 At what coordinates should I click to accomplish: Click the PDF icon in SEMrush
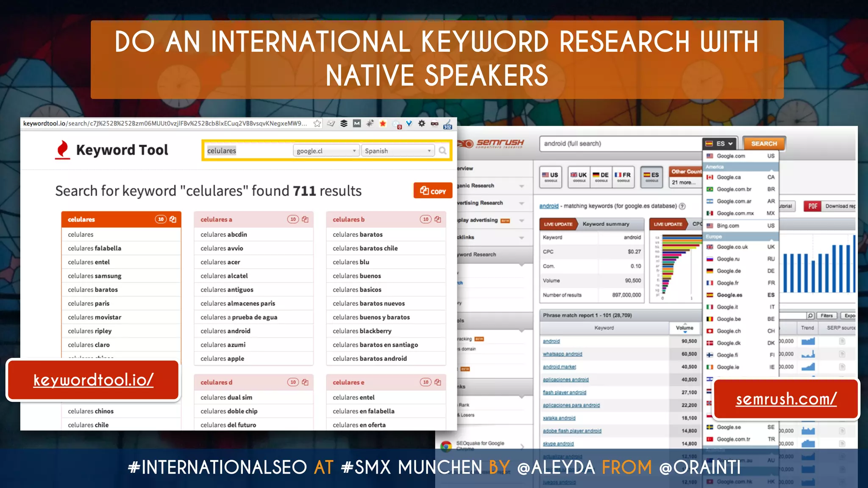coord(812,206)
